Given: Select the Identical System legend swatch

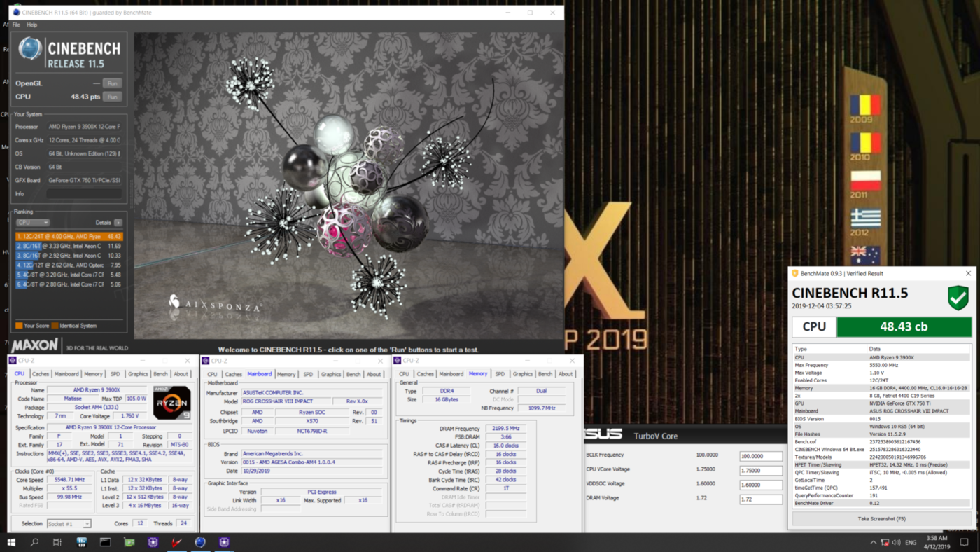Looking at the screenshot, I should pyautogui.click(x=56, y=325).
